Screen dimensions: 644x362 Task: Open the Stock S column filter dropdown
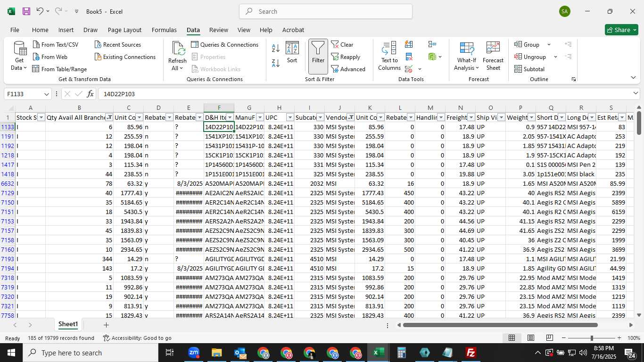pyautogui.click(x=41, y=117)
